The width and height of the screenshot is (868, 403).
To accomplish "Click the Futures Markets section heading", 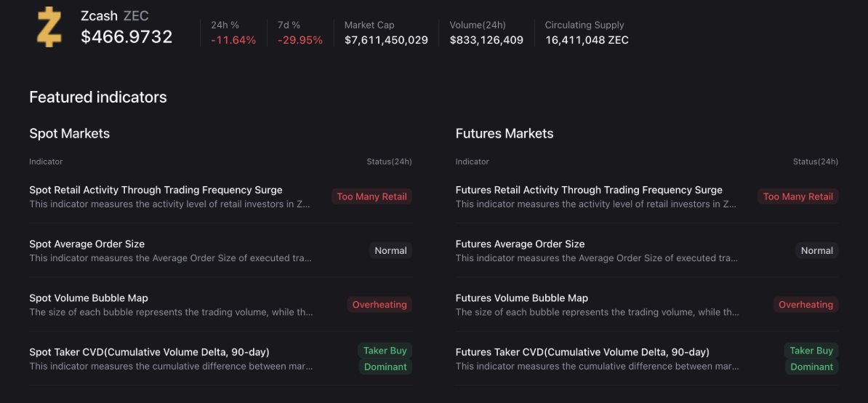I will 504,134.
